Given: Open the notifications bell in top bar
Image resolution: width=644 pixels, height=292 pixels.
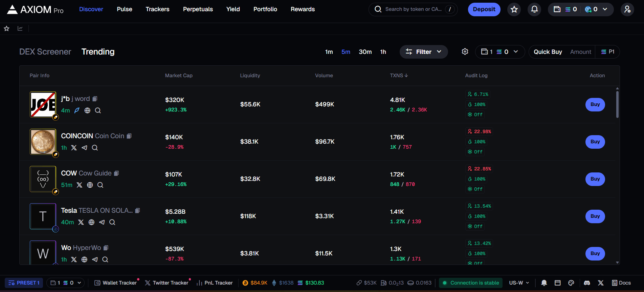Looking at the screenshot, I should pos(534,9).
